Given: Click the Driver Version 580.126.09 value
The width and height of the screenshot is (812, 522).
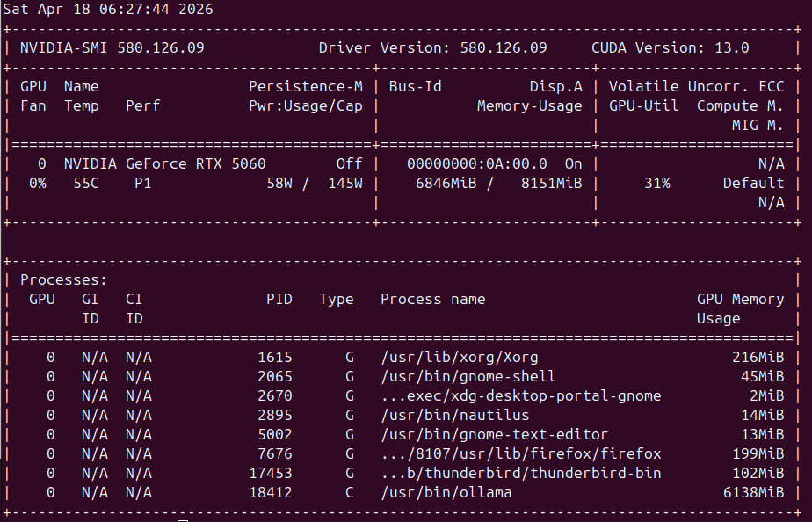Looking at the screenshot, I should [432, 47].
